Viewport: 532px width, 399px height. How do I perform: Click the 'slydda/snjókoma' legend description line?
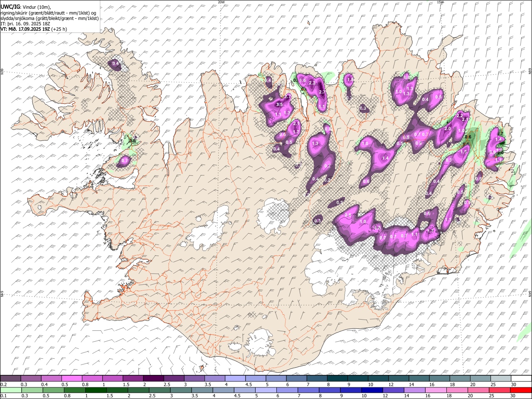[49, 19]
